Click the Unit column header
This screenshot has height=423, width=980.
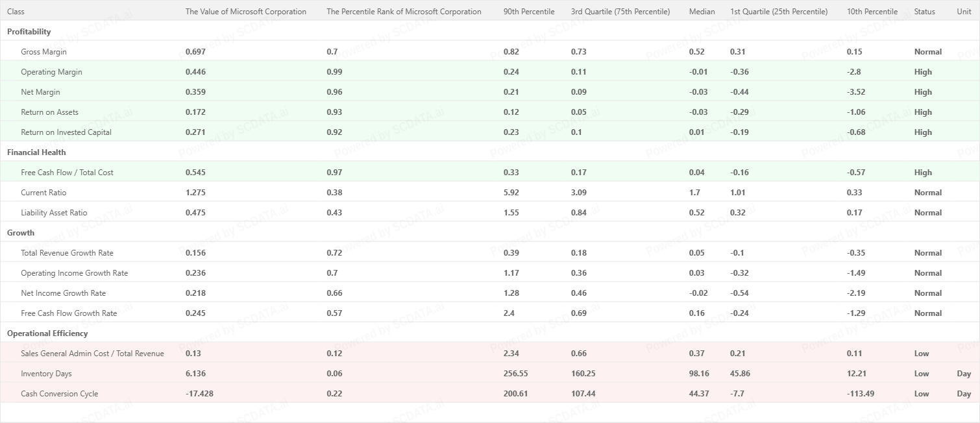click(x=964, y=12)
